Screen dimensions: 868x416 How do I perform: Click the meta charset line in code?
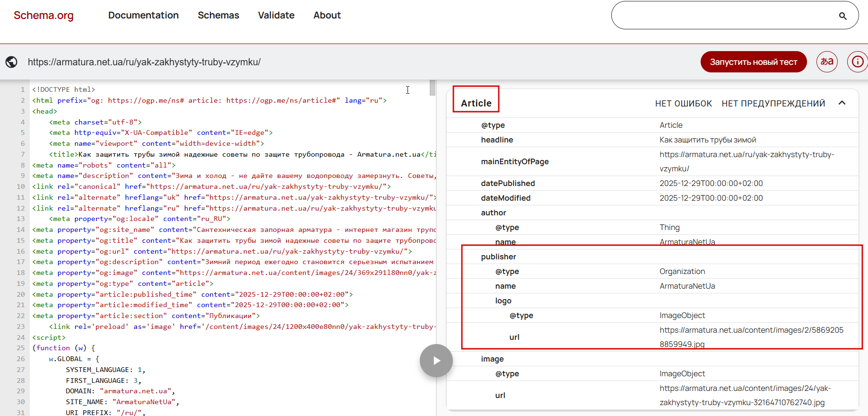pyautogui.click(x=95, y=122)
